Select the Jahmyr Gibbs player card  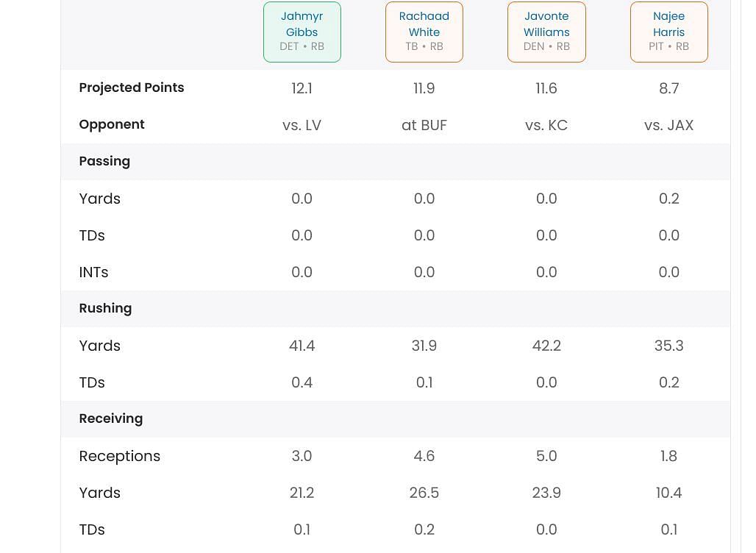pos(302,32)
